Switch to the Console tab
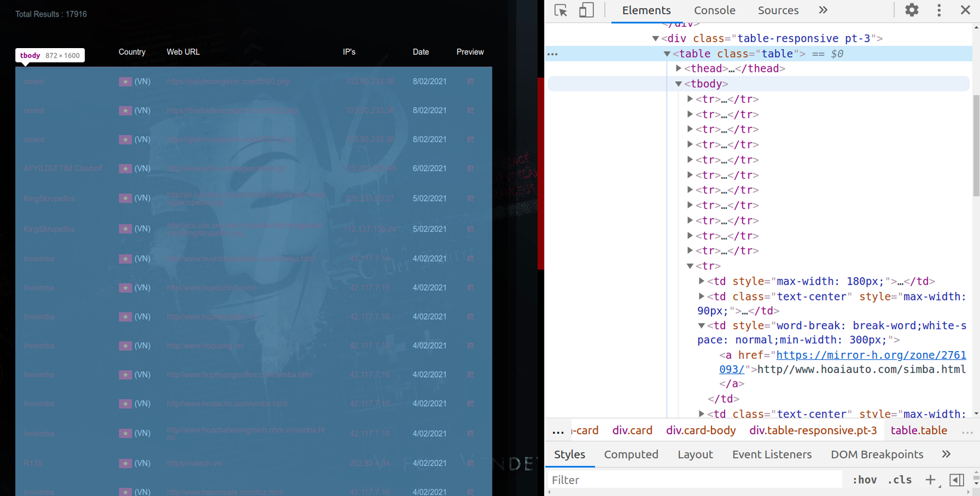This screenshot has width=980, height=496. tap(715, 10)
